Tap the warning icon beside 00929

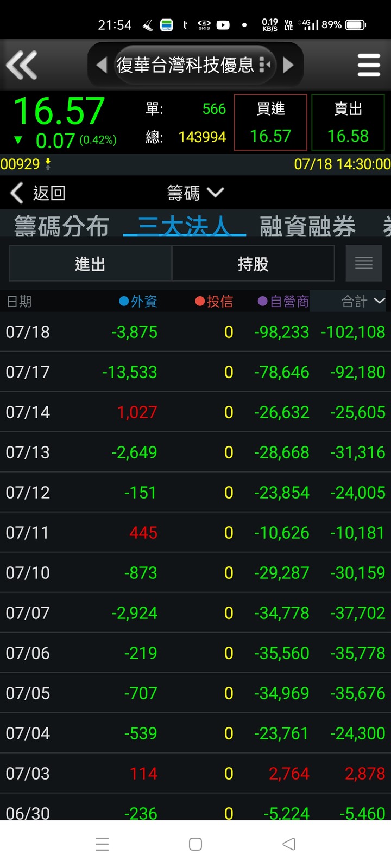click(x=48, y=164)
